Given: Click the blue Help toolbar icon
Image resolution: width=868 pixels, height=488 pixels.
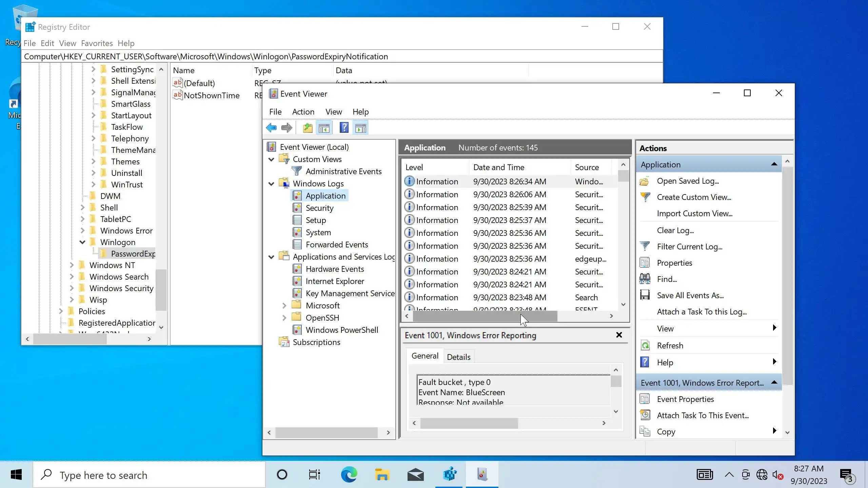Looking at the screenshot, I should pos(344,128).
